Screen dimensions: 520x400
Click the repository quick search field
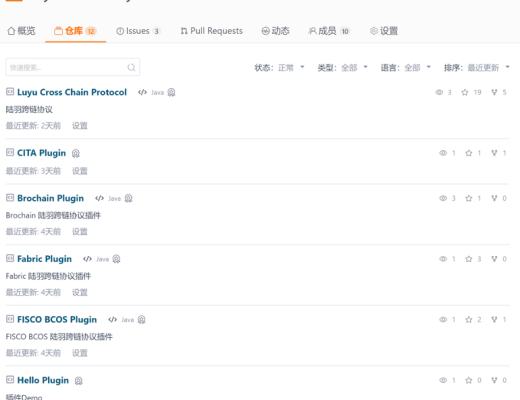[73, 67]
